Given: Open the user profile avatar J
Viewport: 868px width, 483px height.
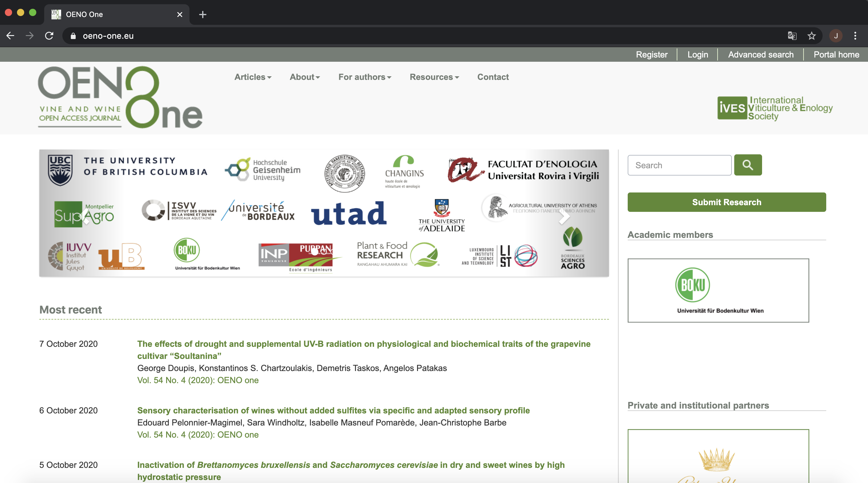Looking at the screenshot, I should click(836, 36).
